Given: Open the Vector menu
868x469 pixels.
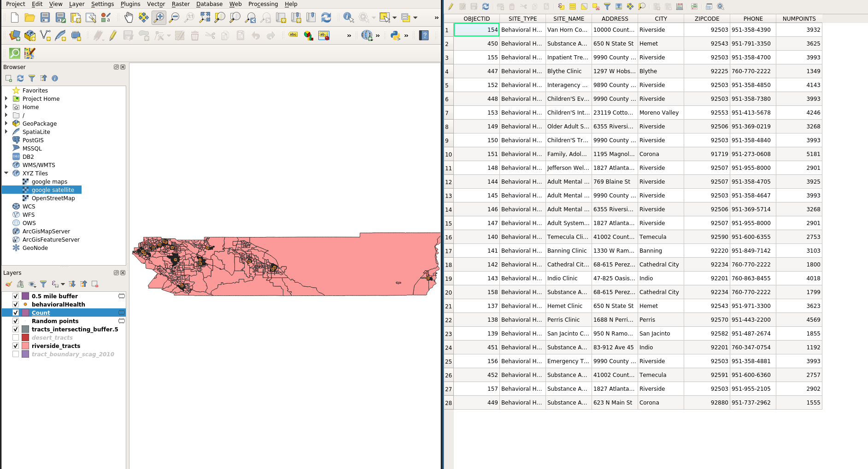Looking at the screenshot, I should [156, 4].
